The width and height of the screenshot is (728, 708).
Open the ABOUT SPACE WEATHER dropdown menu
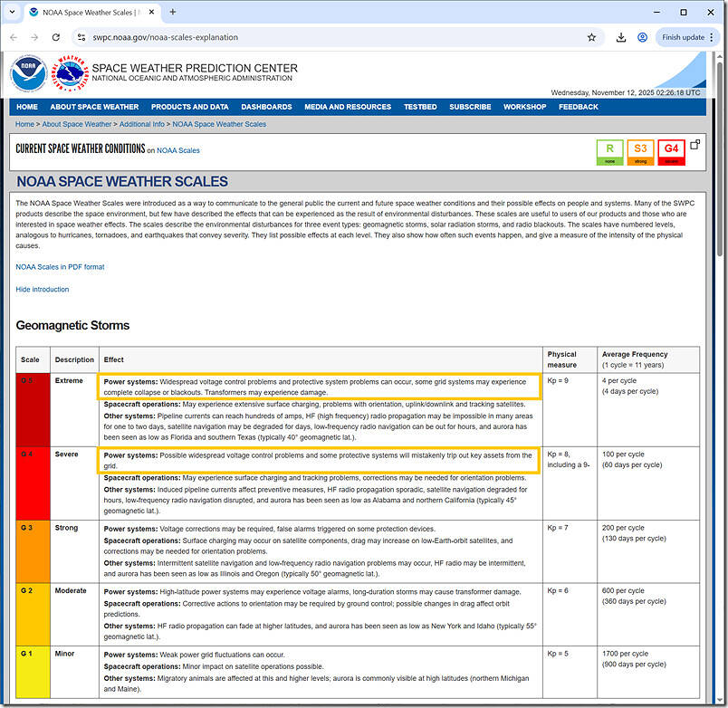[93, 106]
